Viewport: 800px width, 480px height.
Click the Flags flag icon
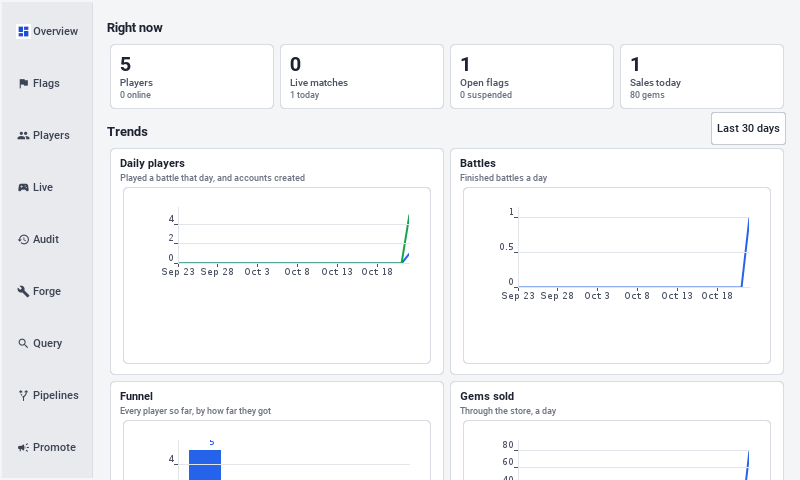[23, 84]
